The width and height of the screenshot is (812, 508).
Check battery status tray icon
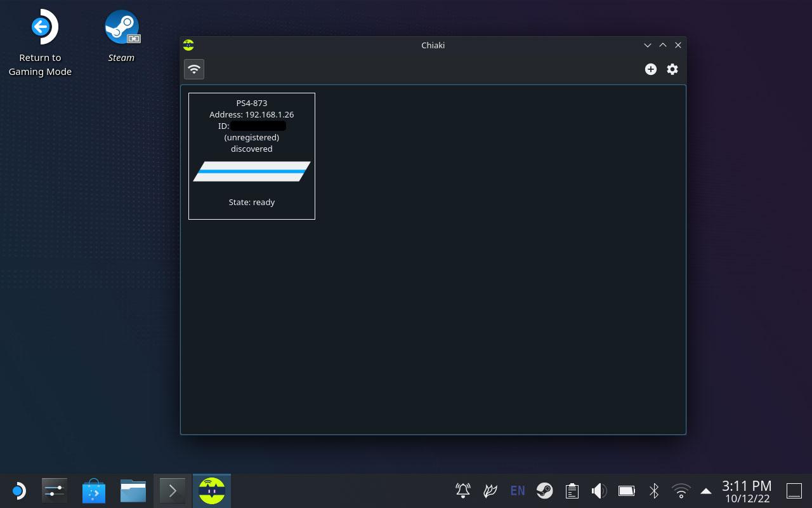click(x=627, y=490)
